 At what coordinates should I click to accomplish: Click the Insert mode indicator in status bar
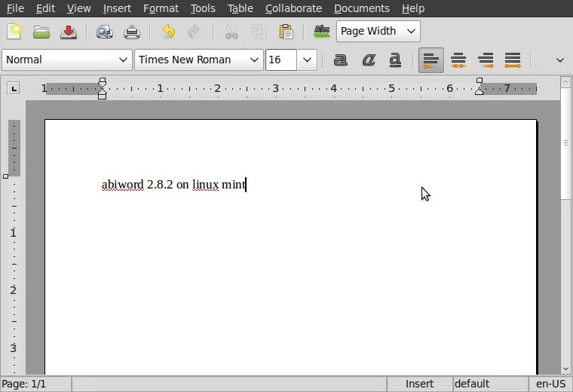[419, 384]
